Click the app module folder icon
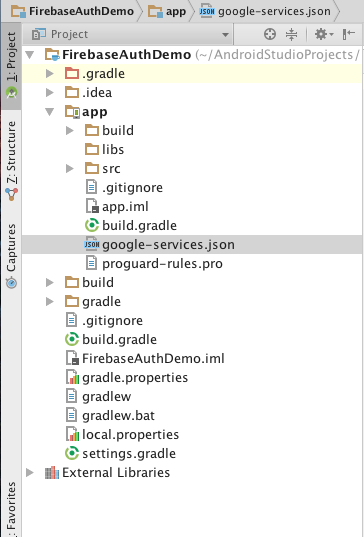Image resolution: width=364 pixels, height=537 pixels. coord(72,112)
